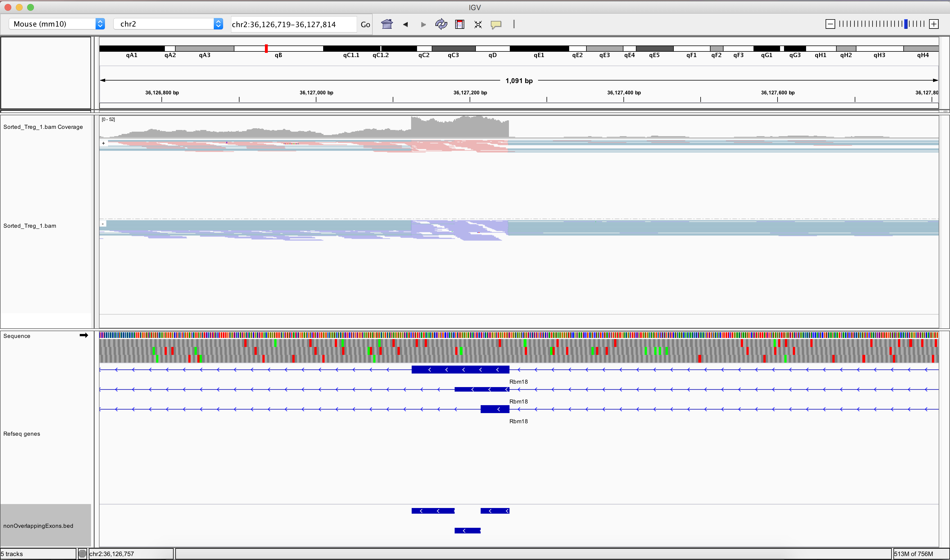Click the Home genome view icon
Screen dimensions: 950x560
(387, 24)
